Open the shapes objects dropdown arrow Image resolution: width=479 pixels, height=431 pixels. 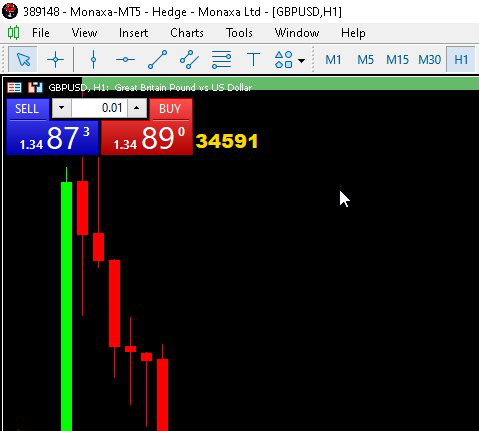(x=301, y=61)
